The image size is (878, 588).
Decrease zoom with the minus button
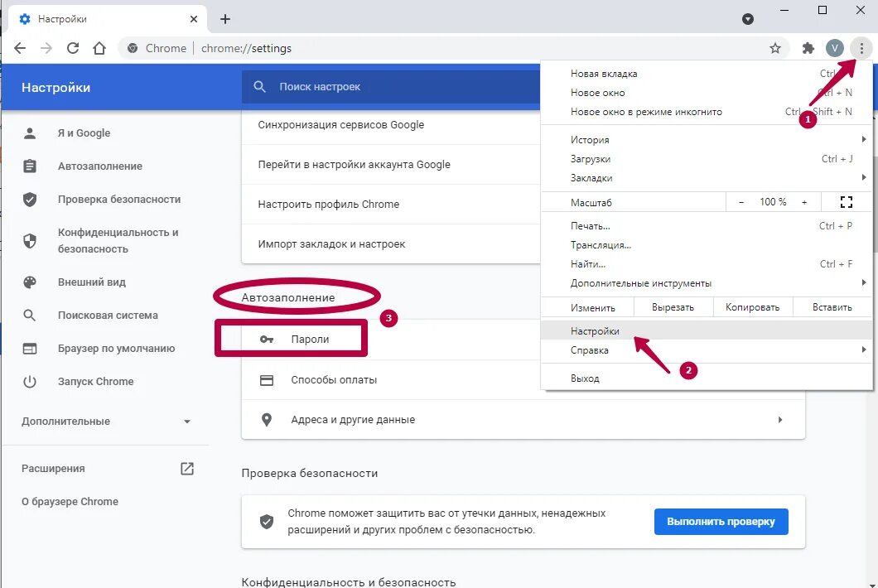[x=741, y=202]
